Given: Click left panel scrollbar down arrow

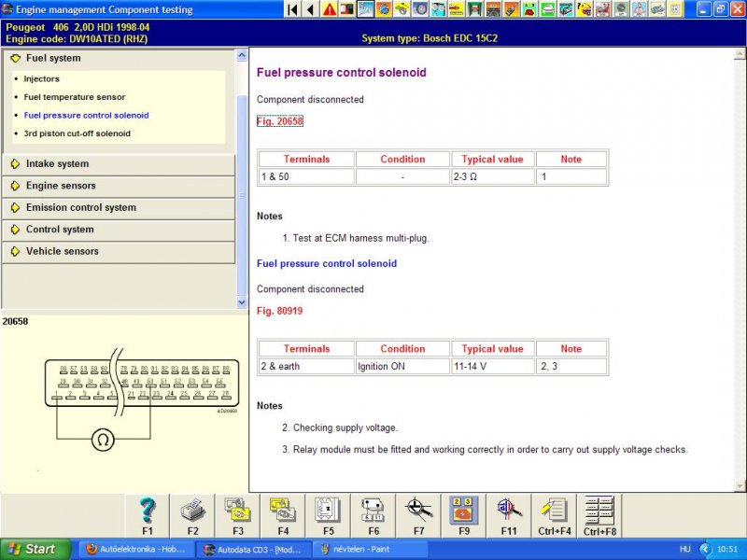Looking at the screenshot, I should pyautogui.click(x=242, y=301).
